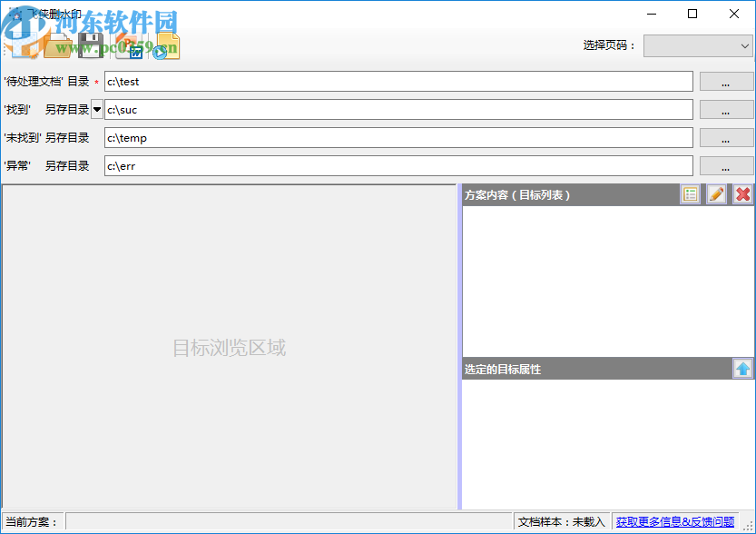Browse for the '异常' save directory
The image size is (756, 534).
tap(726, 165)
